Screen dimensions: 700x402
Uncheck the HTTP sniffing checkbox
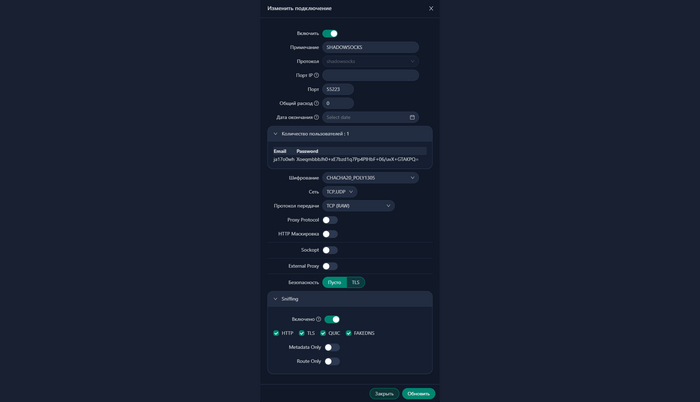click(276, 333)
